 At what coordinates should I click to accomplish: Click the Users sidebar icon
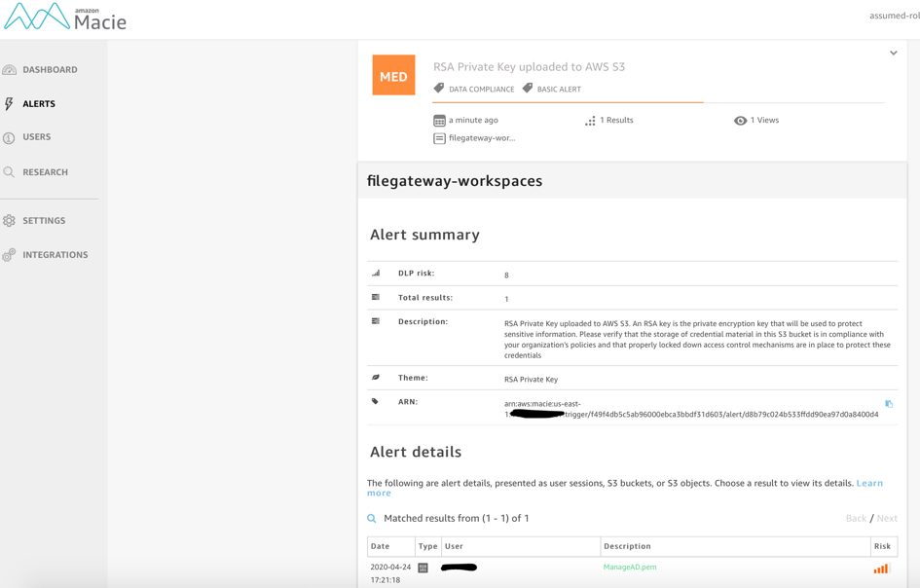click(x=9, y=138)
